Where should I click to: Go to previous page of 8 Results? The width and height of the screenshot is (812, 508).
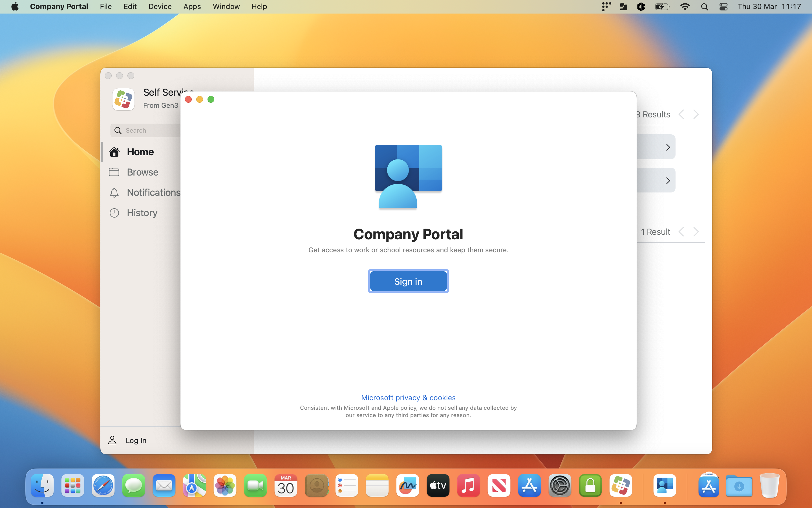[x=681, y=114]
